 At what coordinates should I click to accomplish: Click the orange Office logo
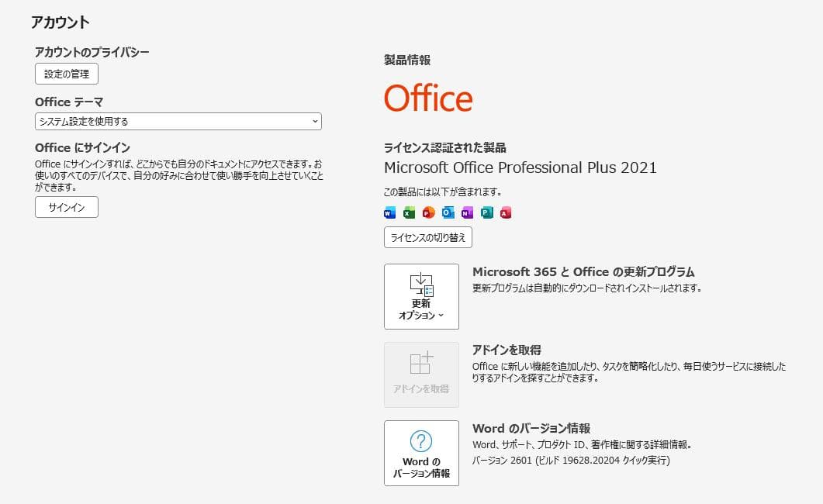click(x=427, y=98)
